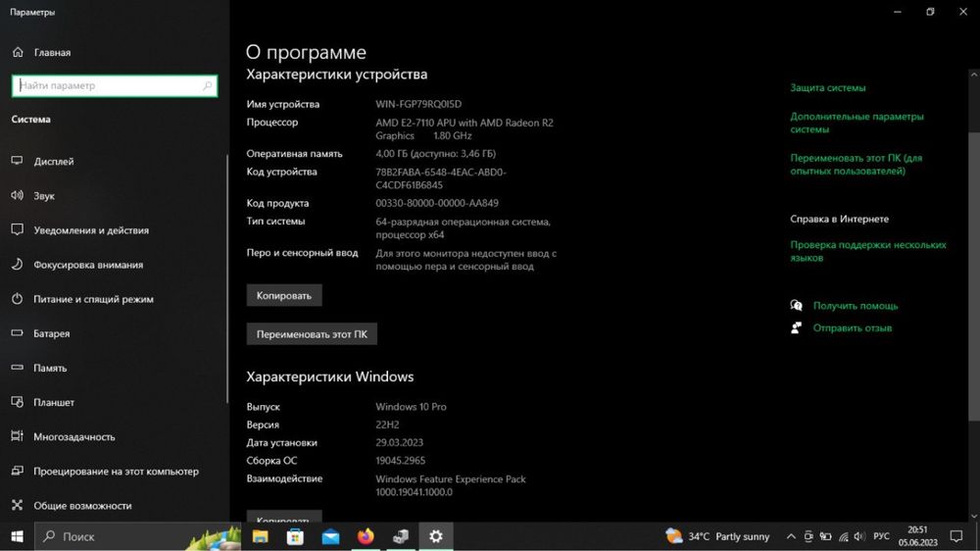Open the Mail app on taskbar

tap(330, 536)
